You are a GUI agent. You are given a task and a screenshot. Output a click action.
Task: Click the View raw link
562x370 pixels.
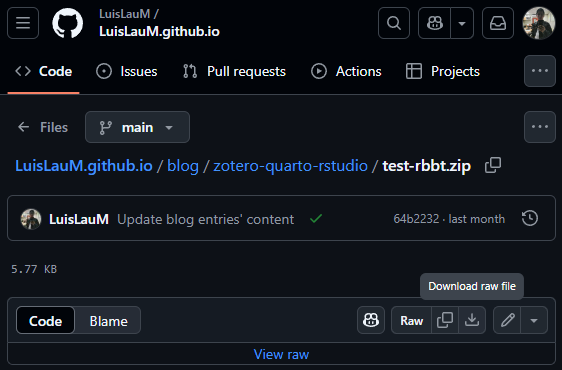pos(281,354)
